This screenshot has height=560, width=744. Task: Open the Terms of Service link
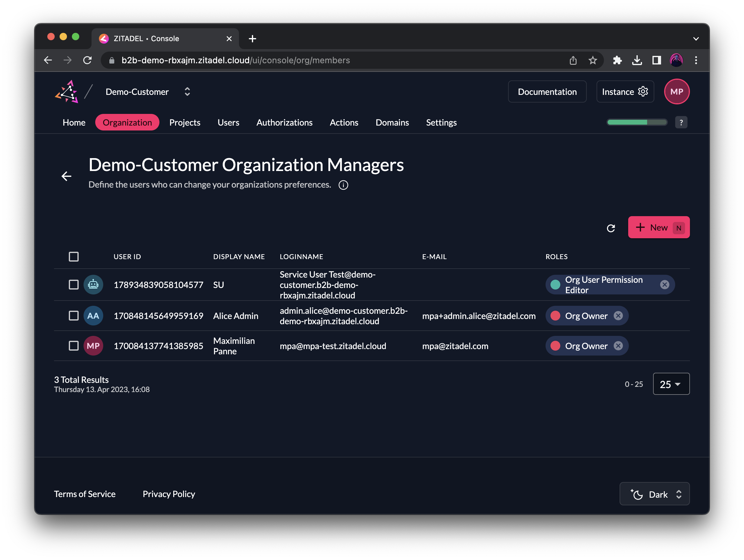tap(85, 494)
